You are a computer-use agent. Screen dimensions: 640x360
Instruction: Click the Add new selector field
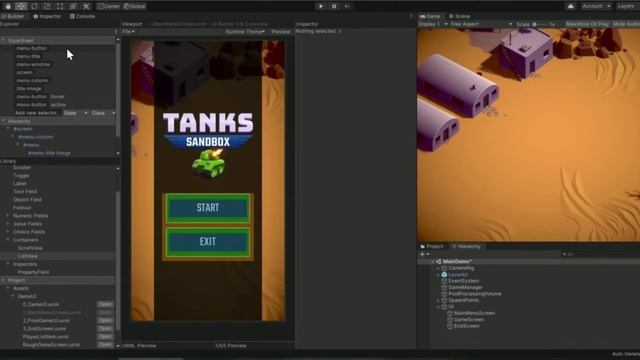[37, 113]
